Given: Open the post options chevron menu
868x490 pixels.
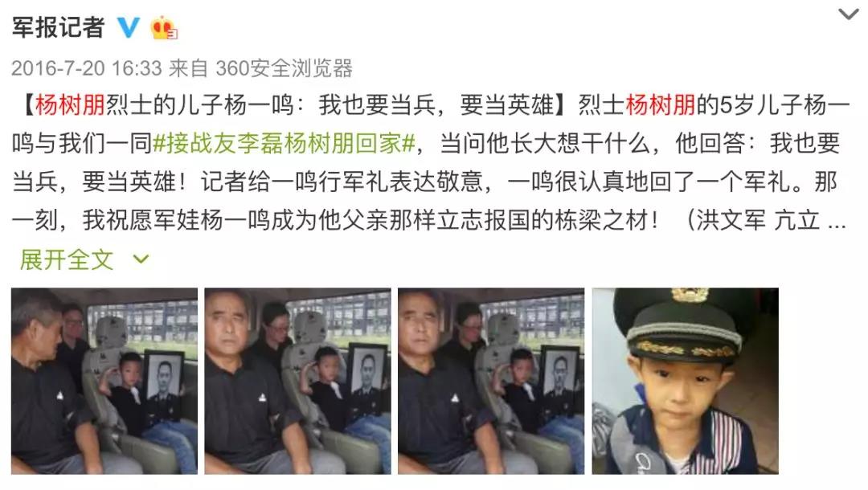Looking at the screenshot, I should click(848, 14).
